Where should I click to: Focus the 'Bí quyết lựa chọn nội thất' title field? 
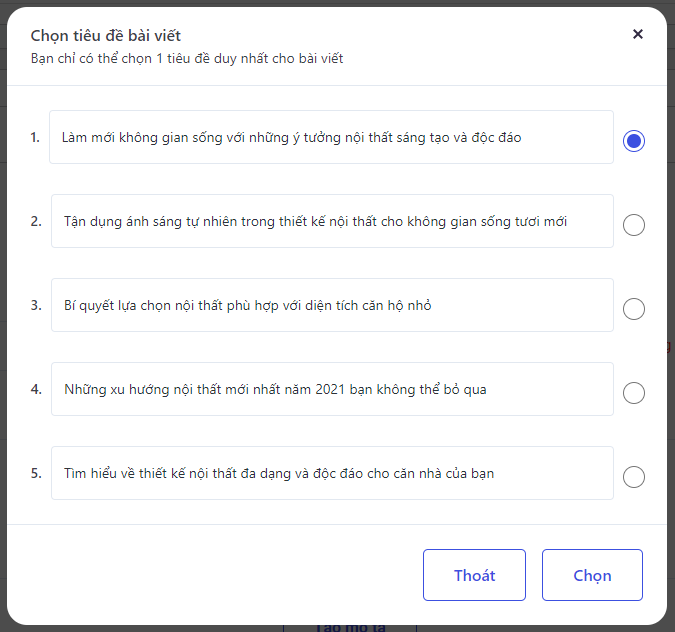332,305
